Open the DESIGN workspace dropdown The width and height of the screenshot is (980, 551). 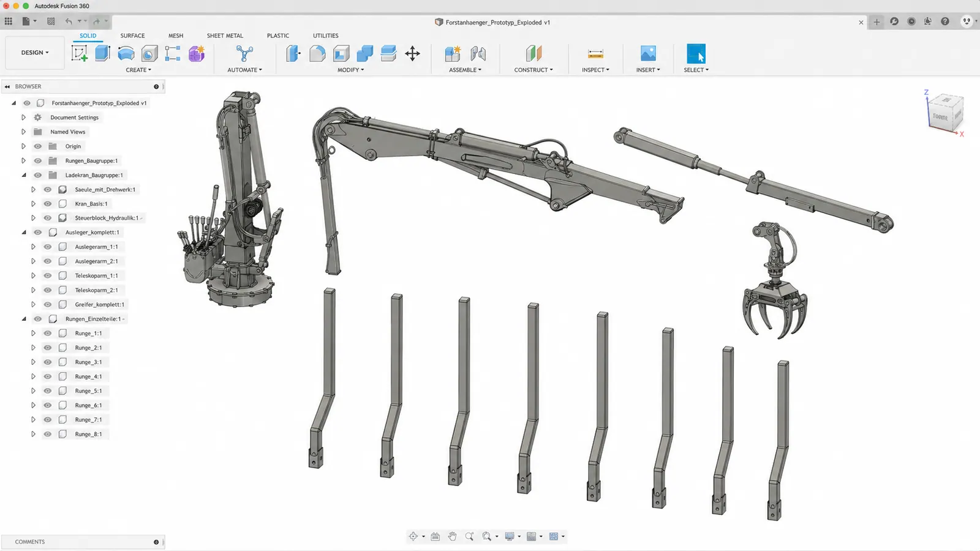(x=35, y=53)
